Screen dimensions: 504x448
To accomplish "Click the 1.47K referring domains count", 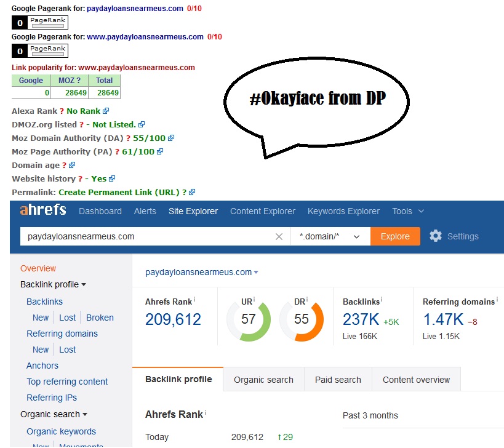I will 443,319.
